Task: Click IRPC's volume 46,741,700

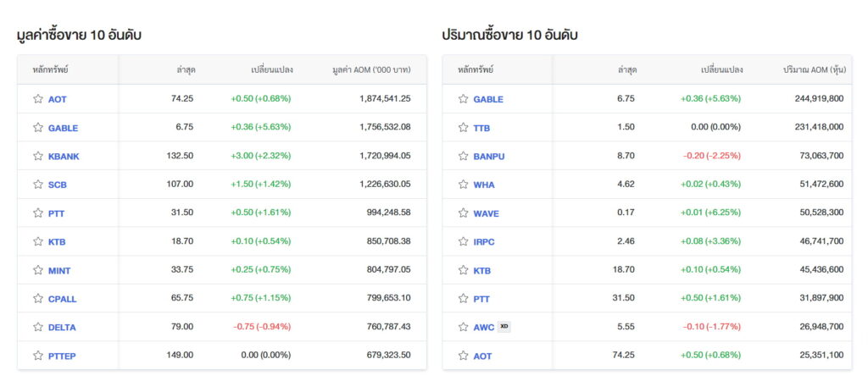Action: click(x=821, y=241)
